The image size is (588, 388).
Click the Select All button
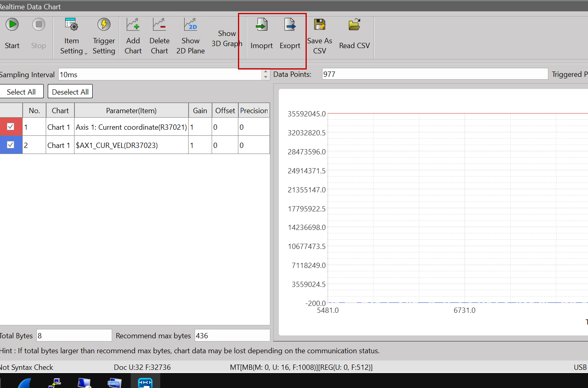pyautogui.click(x=21, y=92)
